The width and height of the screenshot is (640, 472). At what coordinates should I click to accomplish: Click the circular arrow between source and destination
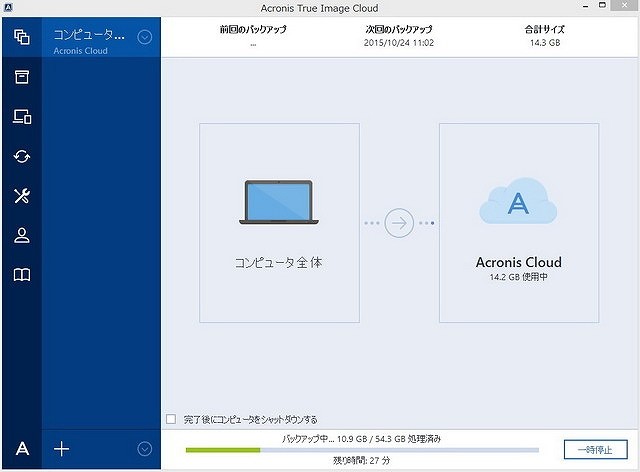(399, 223)
